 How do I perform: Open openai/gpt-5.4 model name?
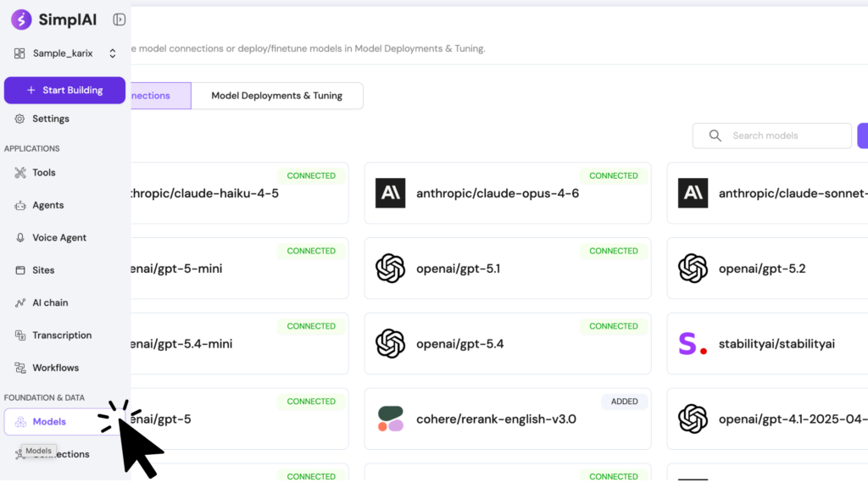pyautogui.click(x=460, y=344)
